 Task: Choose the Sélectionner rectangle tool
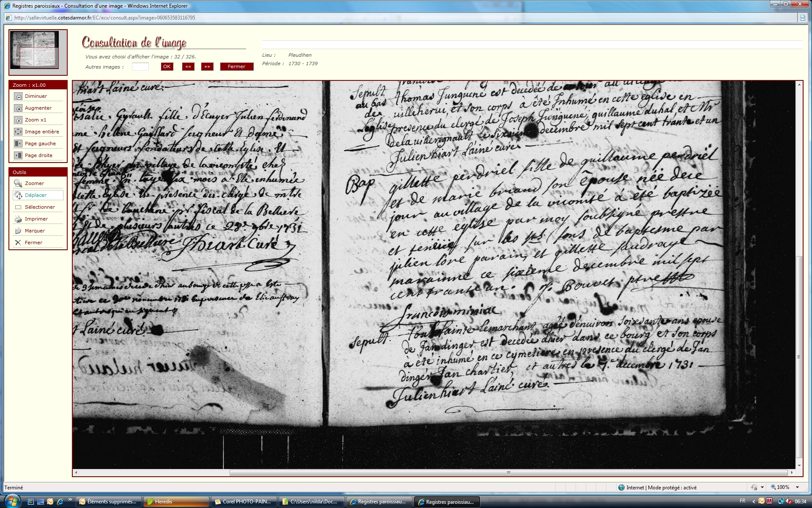point(18,207)
